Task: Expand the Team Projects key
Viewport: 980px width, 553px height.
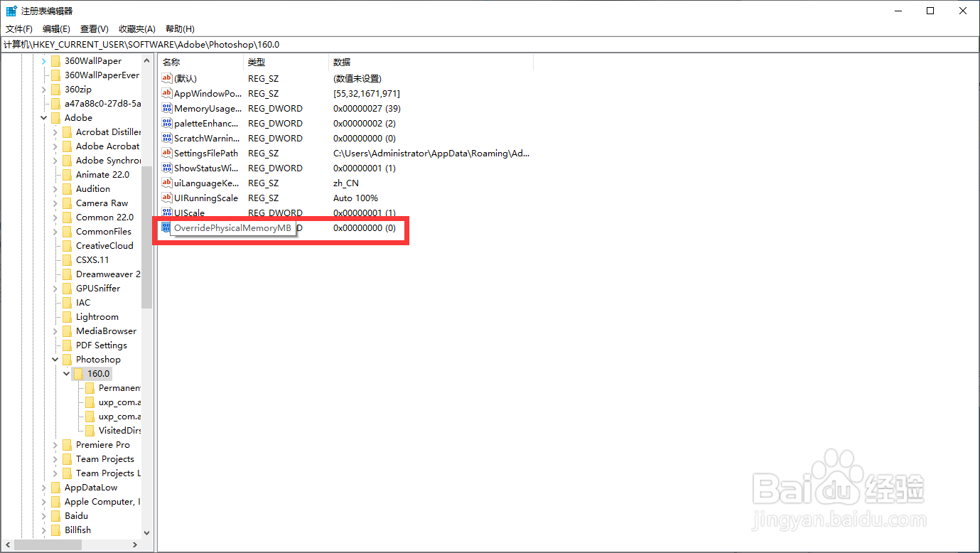Action: click(55, 458)
